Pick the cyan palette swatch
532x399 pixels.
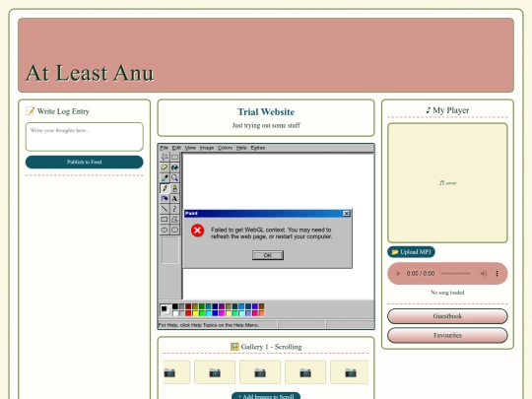[208, 313]
